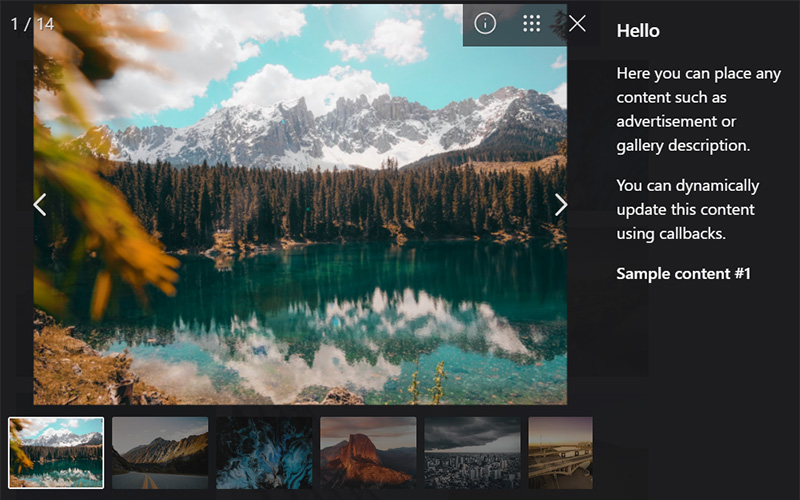
Task: Advance to the next image arrow
Action: [561, 204]
